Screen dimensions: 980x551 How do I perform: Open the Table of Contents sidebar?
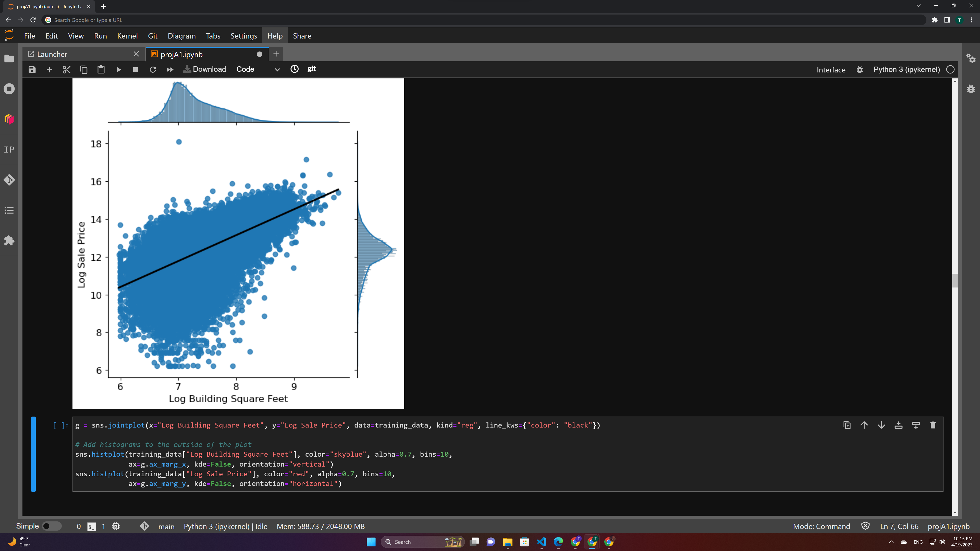(x=9, y=210)
